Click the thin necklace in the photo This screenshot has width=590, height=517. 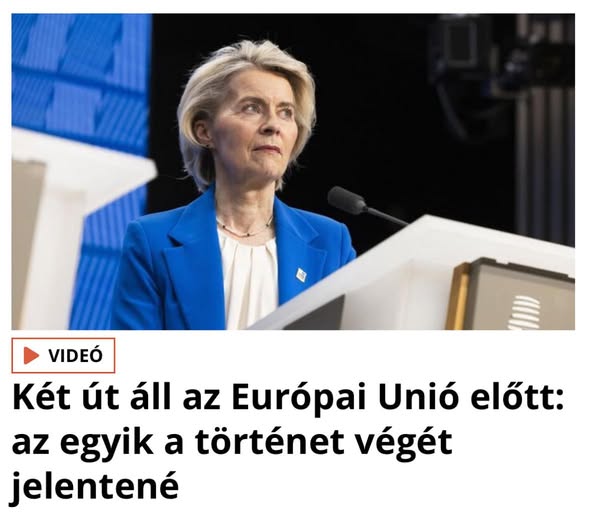245,229
